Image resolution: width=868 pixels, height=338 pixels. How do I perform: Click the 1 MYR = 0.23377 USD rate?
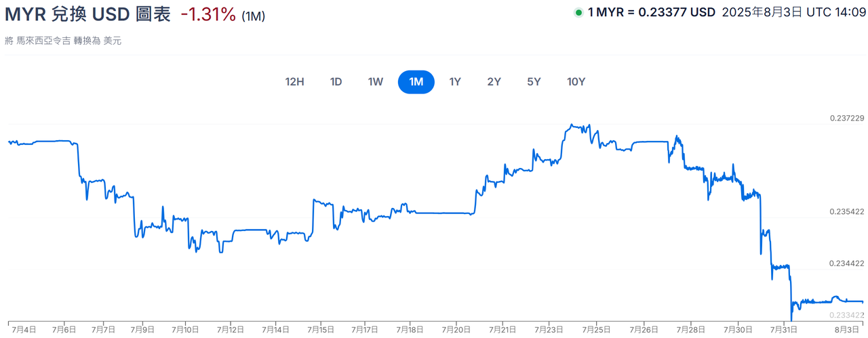651,12
